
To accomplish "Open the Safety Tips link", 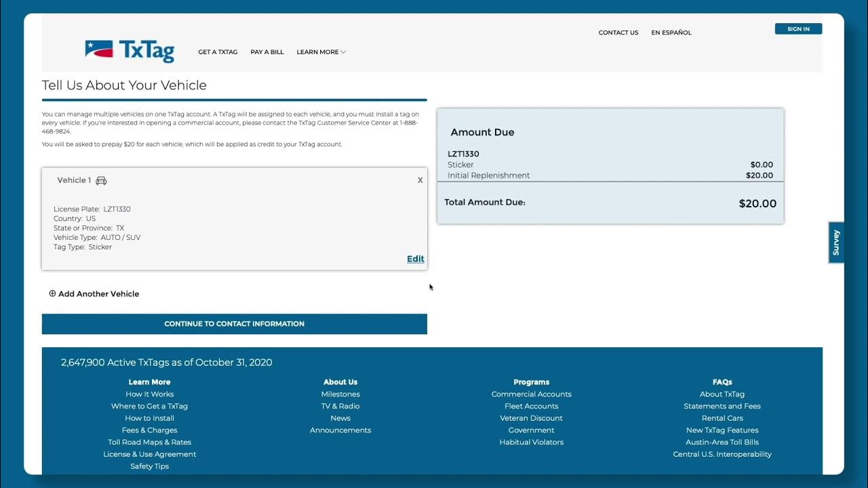I will [x=150, y=466].
